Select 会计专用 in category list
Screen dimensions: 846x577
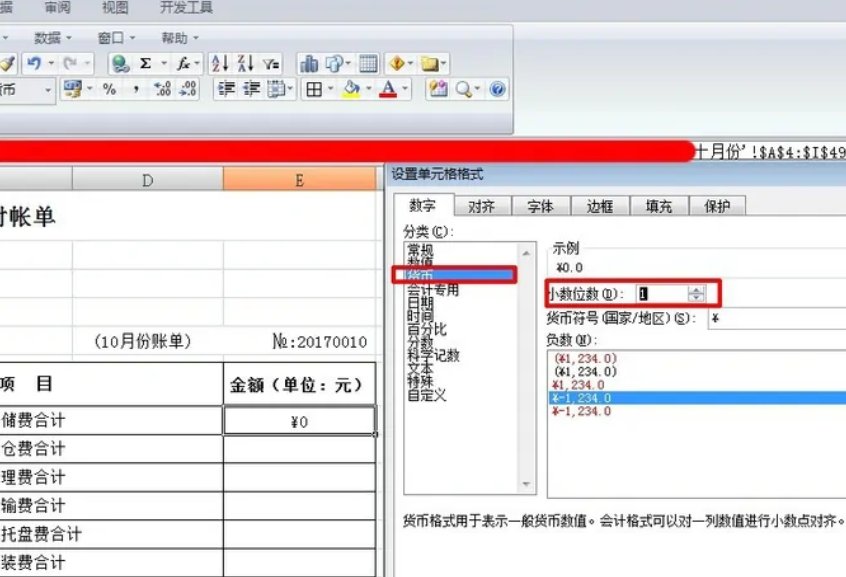tap(433, 290)
